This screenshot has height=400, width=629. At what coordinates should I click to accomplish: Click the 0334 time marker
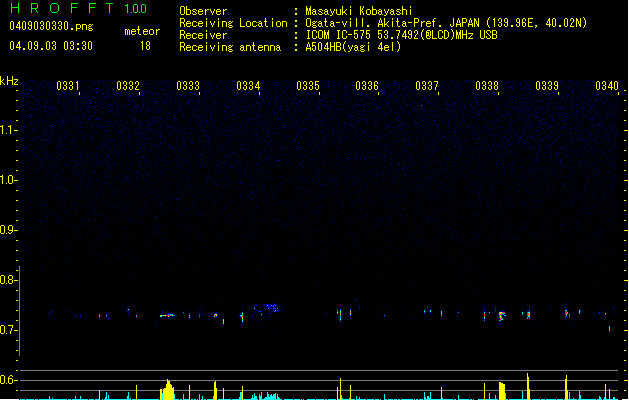[248, 86]
